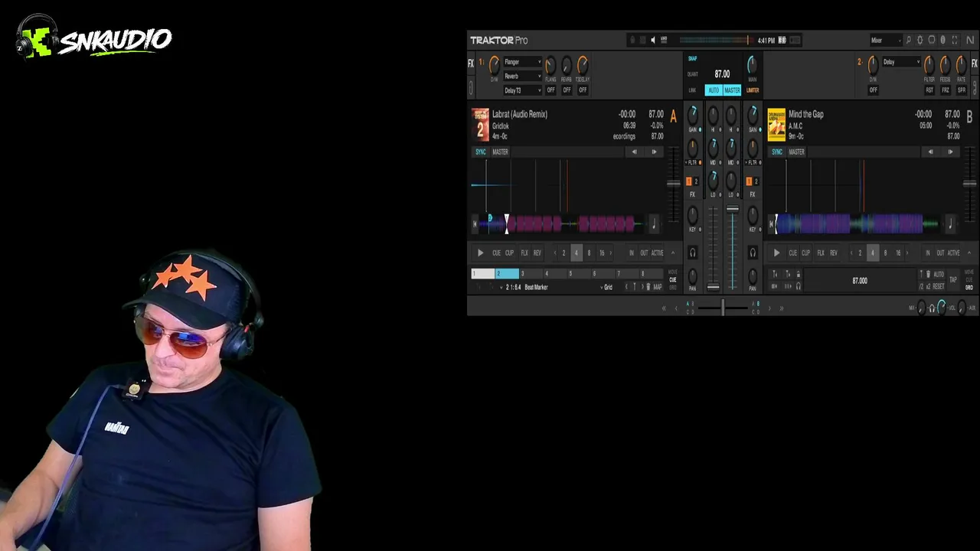Click the TAP tempo button on Deck B
This screenshot has width=980, height=551.
pyautogui.click(x=953, y=280)
